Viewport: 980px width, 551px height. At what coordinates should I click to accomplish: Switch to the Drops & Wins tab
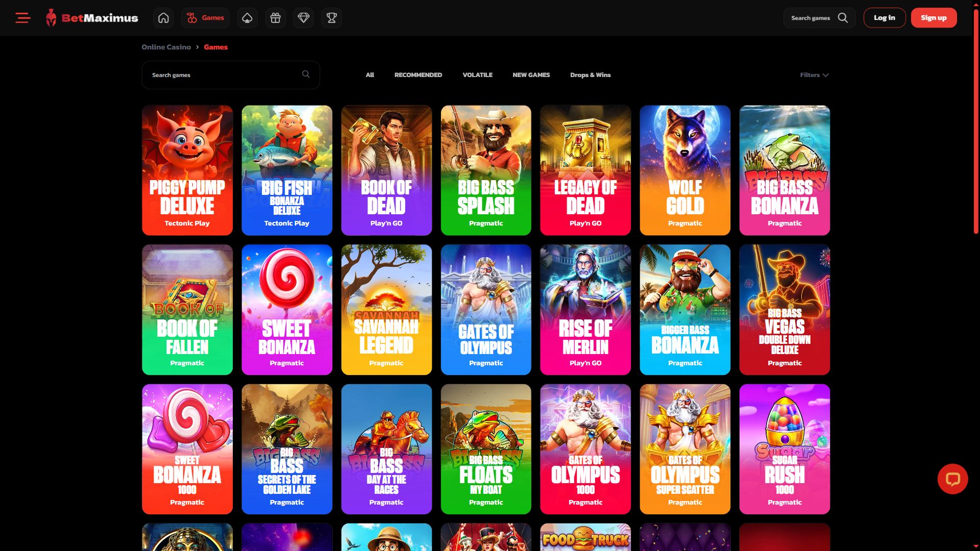tap(591, 75)
